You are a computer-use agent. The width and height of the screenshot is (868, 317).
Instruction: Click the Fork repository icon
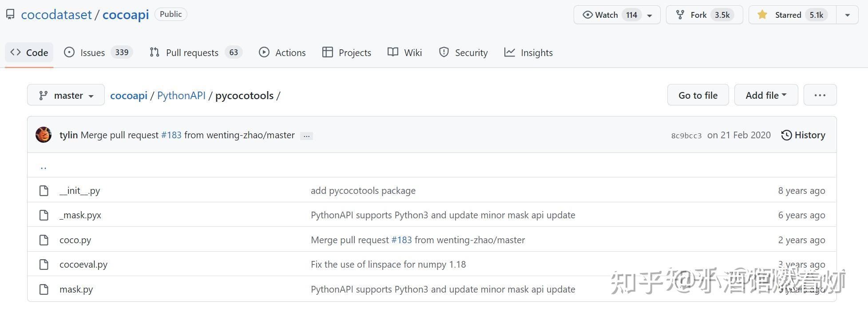680,15
